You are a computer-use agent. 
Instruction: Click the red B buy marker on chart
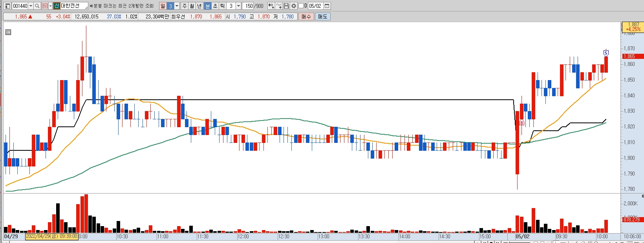[x=521, y=122]
